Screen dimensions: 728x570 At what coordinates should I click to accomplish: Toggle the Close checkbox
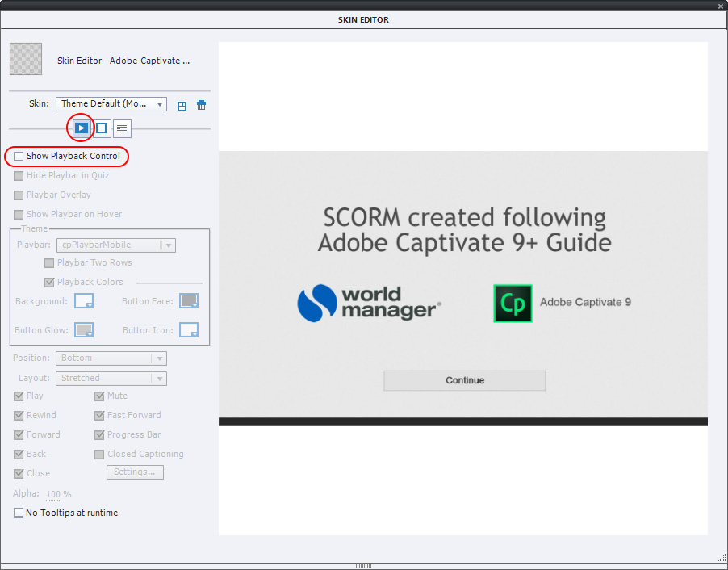tap(19, 474)
